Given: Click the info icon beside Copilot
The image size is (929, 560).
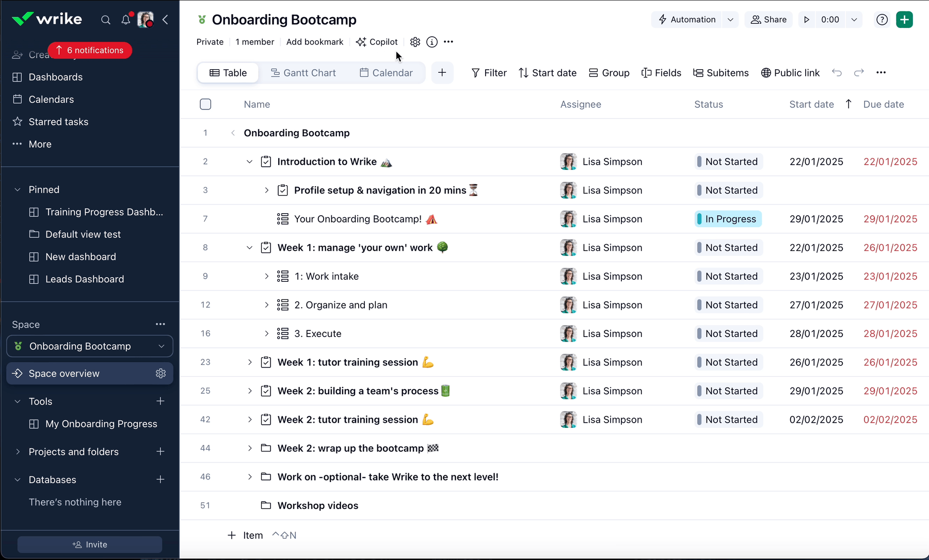Looking at the screenshot, I should (432, 42).
